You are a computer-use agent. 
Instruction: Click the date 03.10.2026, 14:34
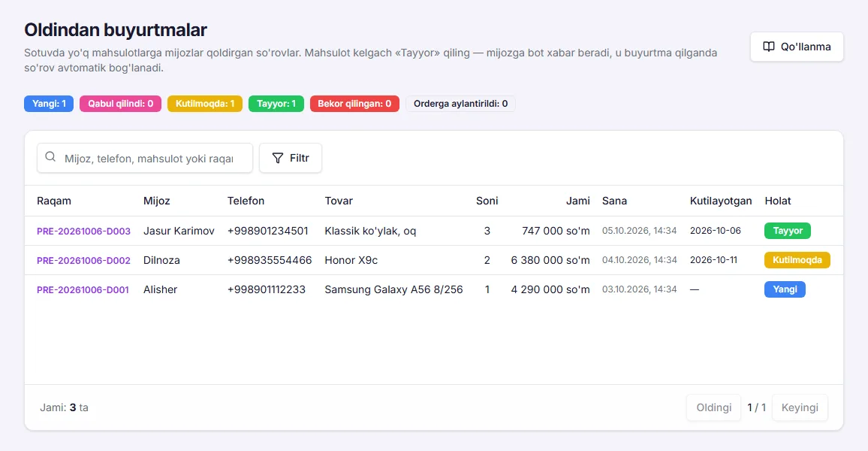pyautogui.click(x=640, y=289)
